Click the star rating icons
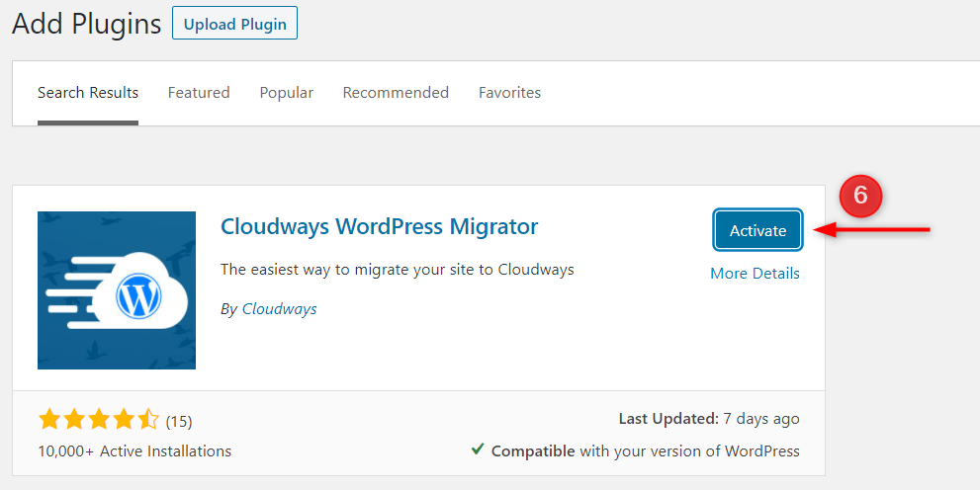980x490 pixels. point(99,420)
